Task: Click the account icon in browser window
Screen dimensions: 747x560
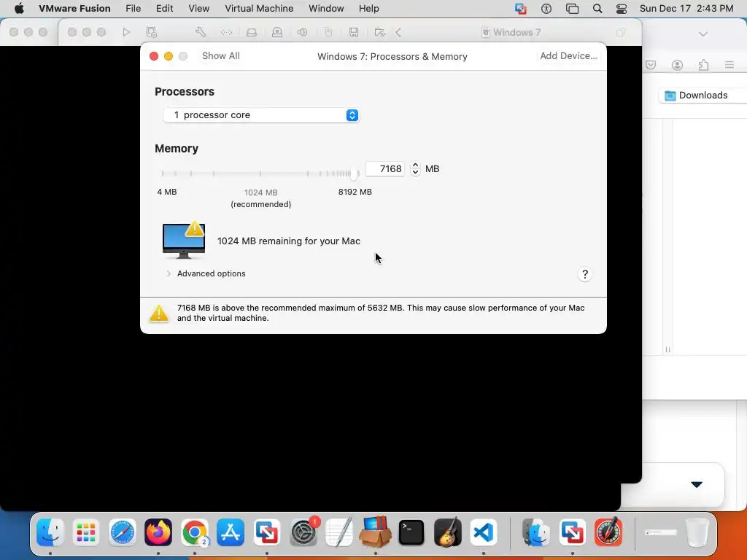Action: click(x=677, y=65)
